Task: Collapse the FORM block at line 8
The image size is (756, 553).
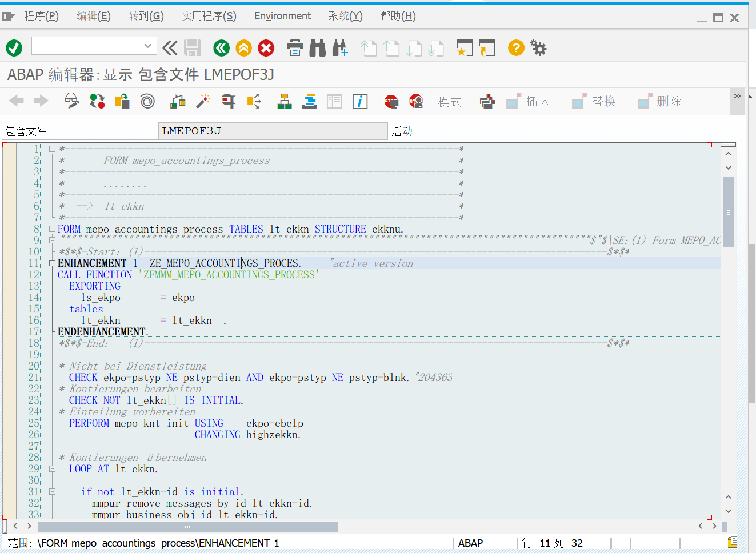Action: point(52,229)
